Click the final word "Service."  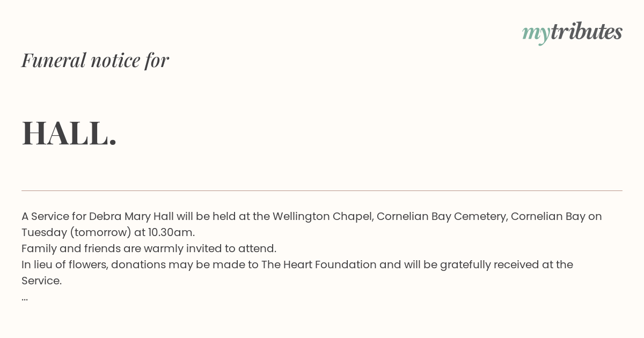pos(41,281)
